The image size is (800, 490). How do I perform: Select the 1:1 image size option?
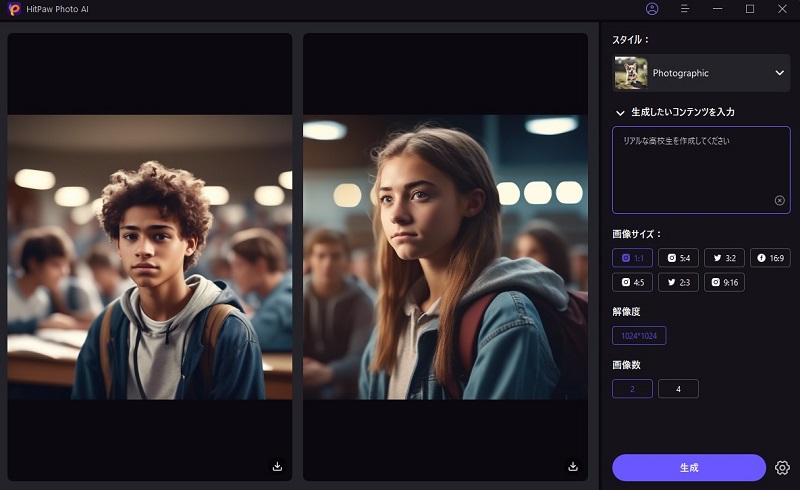click(632, 258)
